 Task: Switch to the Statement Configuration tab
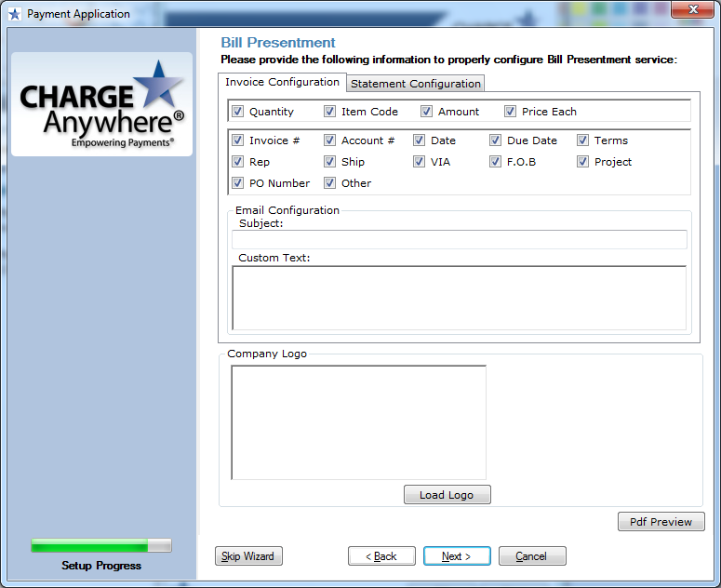(x=416, y=84)
